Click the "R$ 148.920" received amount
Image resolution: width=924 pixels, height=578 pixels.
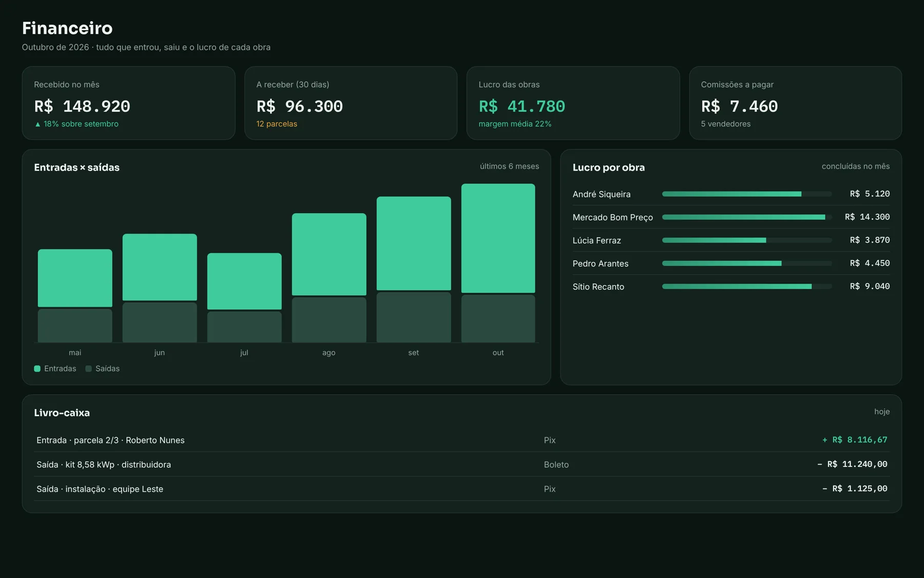82,106
